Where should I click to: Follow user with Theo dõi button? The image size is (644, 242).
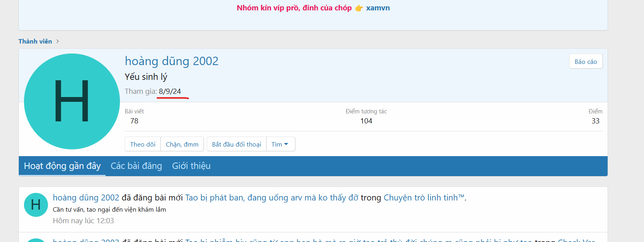(x=143, y=144)
